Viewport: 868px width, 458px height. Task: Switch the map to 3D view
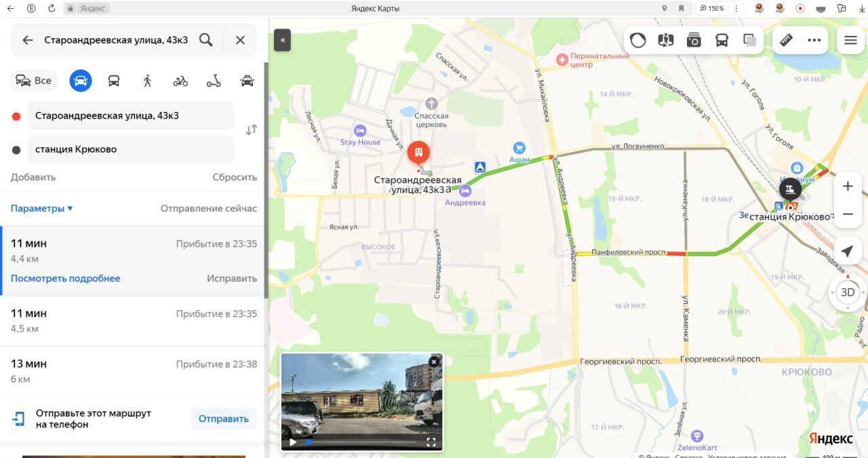point(847,292)
